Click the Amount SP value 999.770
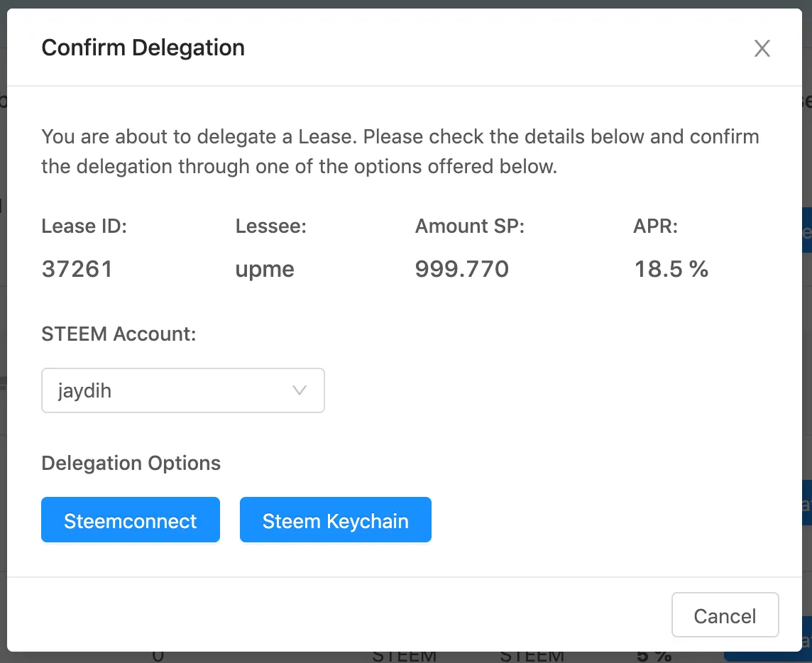Viewport: 812px width, 663px height. 462,269
